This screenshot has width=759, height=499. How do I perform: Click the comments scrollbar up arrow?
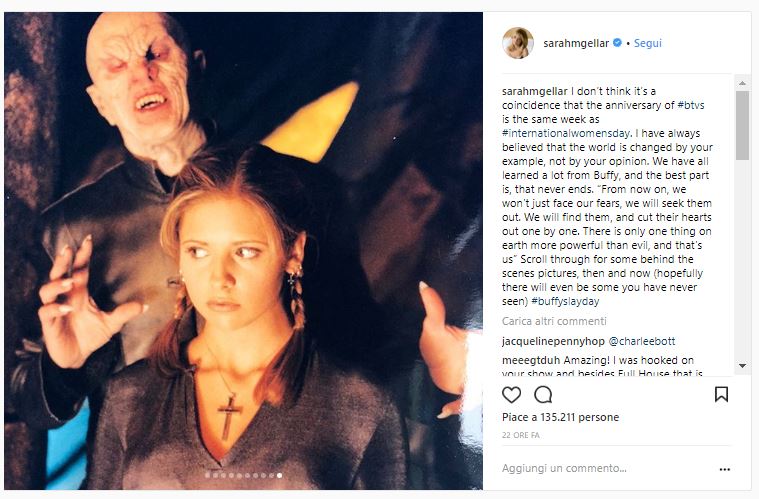tap(742, 82)
